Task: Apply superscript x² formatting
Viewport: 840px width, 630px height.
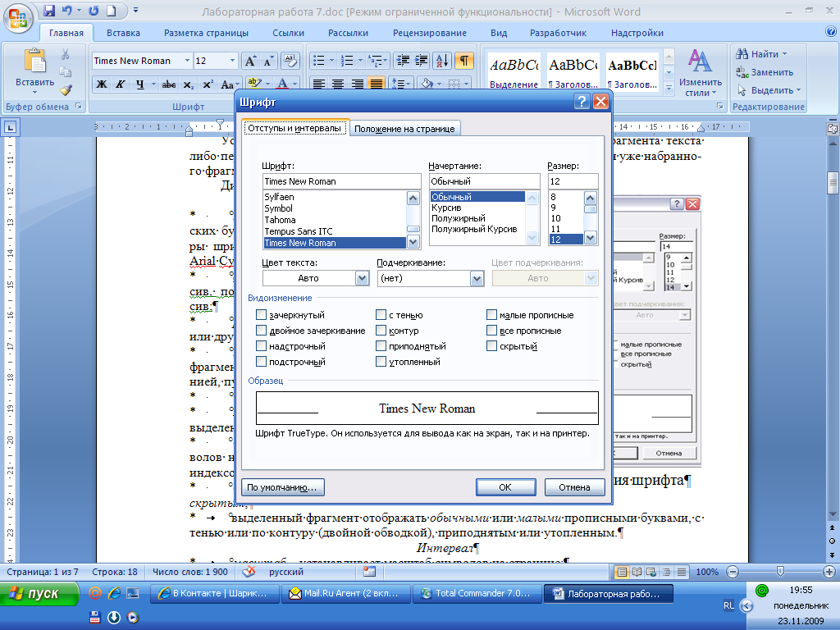Action: pyautogui.click(x=208, y=84)
